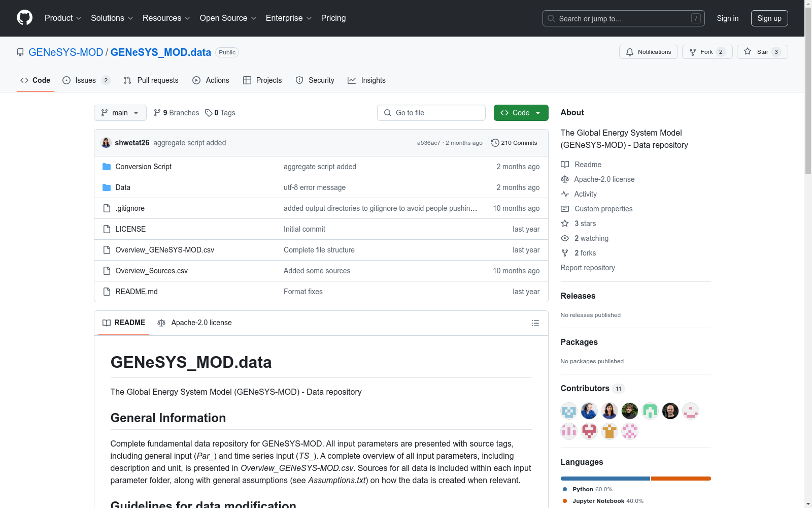Expand the Enterprise menu
The image size is (812, 508).
pyautogui.click(x=289, y=18)
